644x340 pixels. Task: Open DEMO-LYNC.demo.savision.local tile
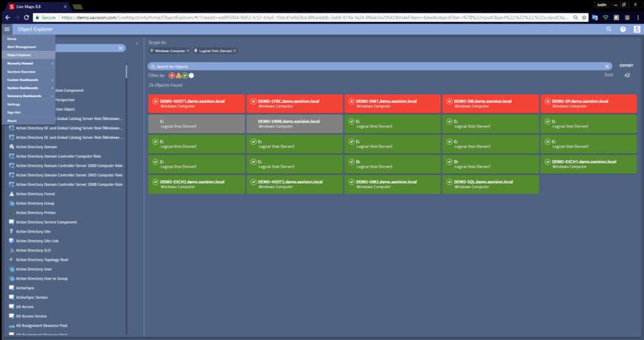tap(294, 104)
